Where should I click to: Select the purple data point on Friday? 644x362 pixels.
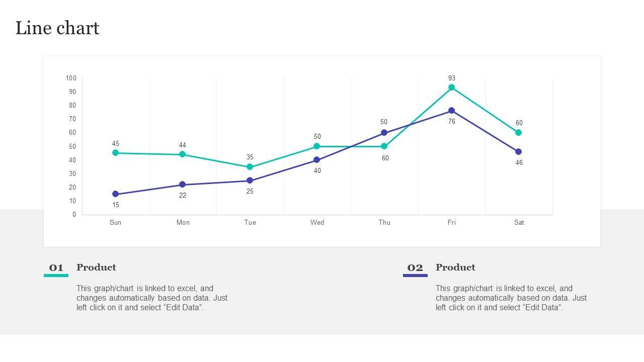click(x=452, y=111)
